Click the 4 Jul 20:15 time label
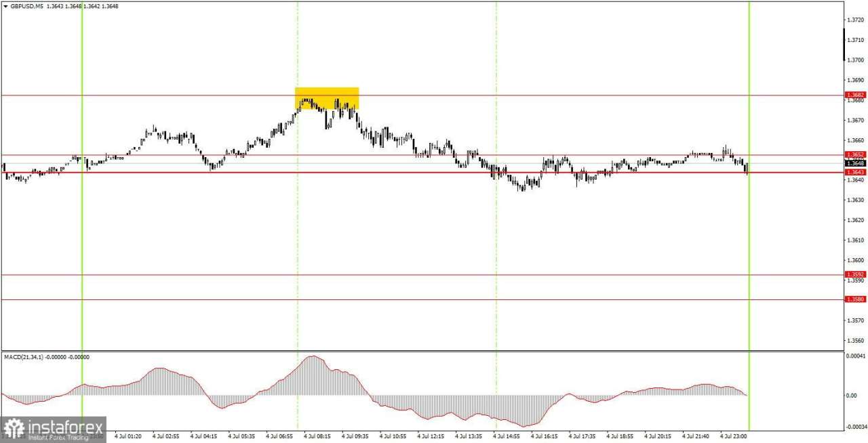Image resolution: width=868 pixels, height=443 pixels. click(659, 437)
